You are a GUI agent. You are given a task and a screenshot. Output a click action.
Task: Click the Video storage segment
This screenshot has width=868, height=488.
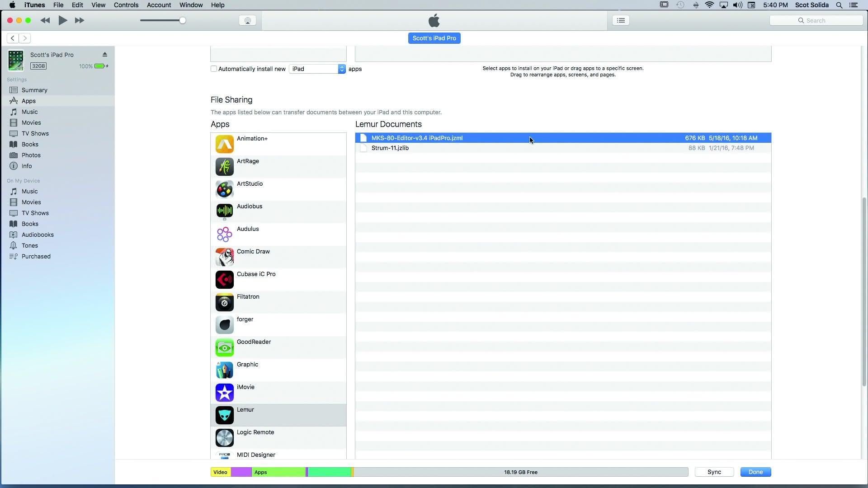221,472
